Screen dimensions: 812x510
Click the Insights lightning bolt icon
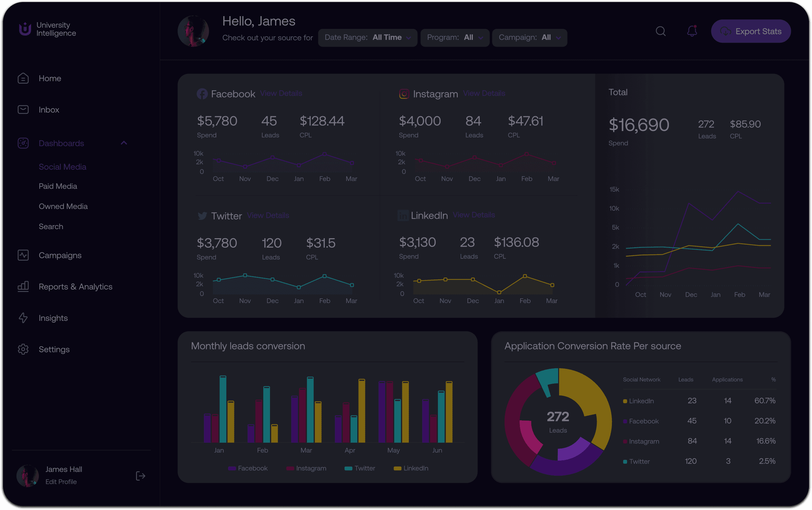pyautogui.click(x=23, y=318)
